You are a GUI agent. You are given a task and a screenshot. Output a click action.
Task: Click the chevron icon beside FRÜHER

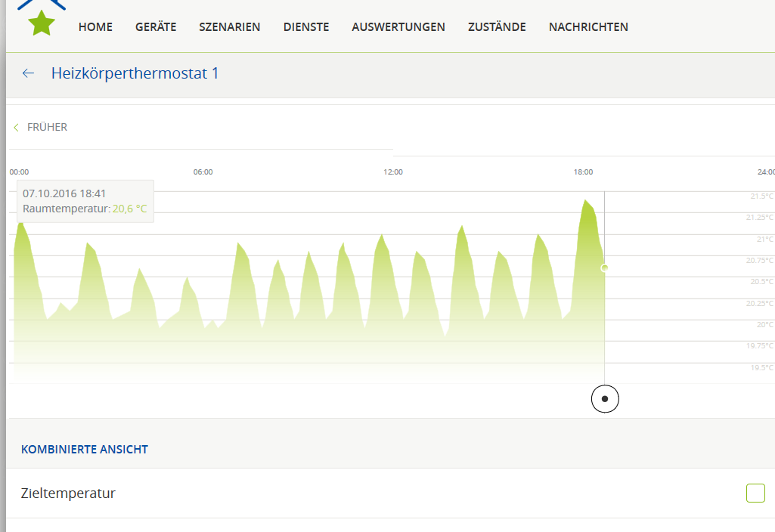[x=16, y=128]
